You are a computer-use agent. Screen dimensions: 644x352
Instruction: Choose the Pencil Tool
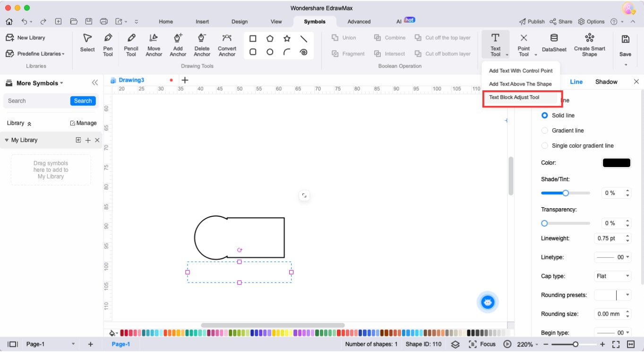pyautogui.click(x=131, y=44)
